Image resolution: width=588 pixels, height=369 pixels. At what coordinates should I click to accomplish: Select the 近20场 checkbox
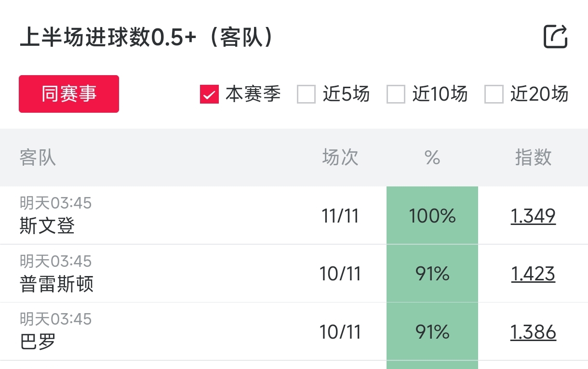pos(494,94)
